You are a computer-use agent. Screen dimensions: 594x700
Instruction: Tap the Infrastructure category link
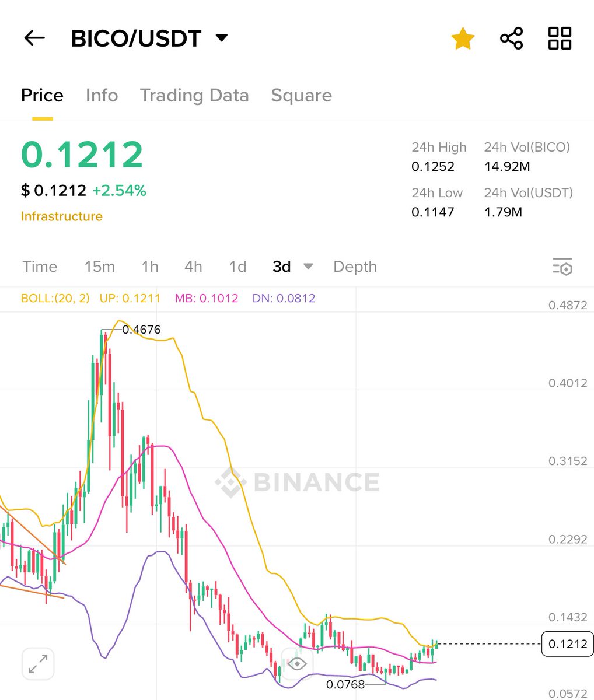(61, 216)
